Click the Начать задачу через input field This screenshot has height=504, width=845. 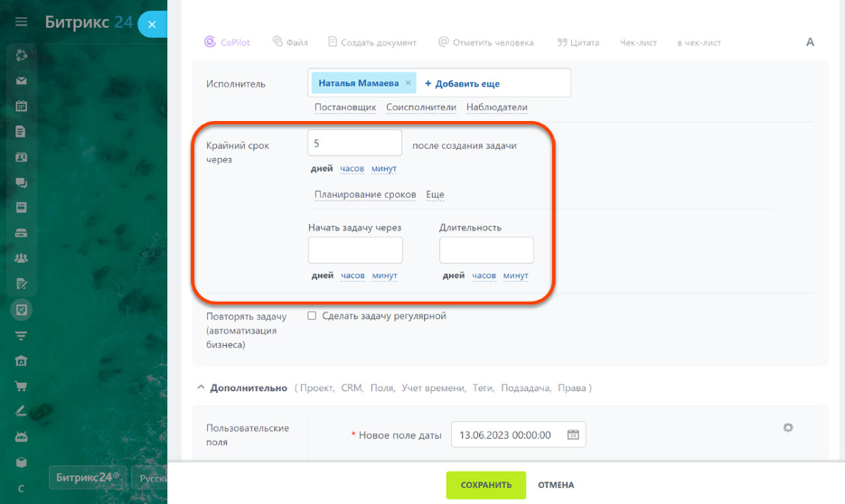click(x=355, y=250)
